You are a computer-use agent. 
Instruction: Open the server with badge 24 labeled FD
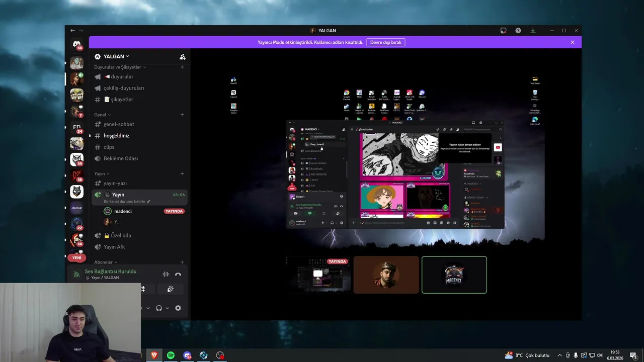[76, 127]
